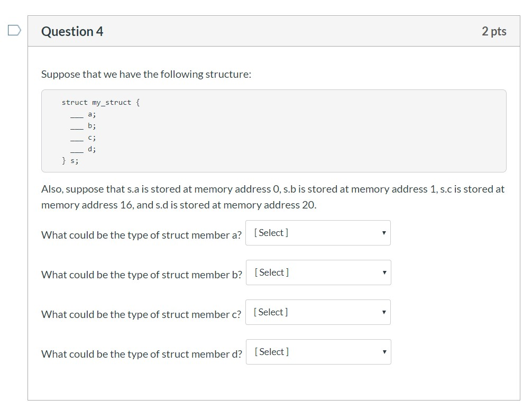The image size is (532, 418).
Task: Click the arrow on member a's dropdown
Action: point(384,233)
